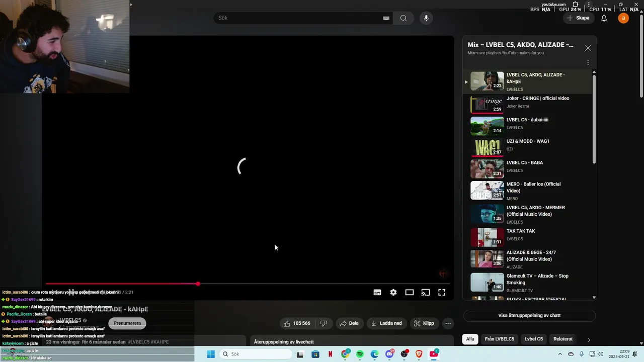Open Brave browser from taskbar
Image resolution: width=644 pixels, height=362 pixels.
tap(419, 354)
